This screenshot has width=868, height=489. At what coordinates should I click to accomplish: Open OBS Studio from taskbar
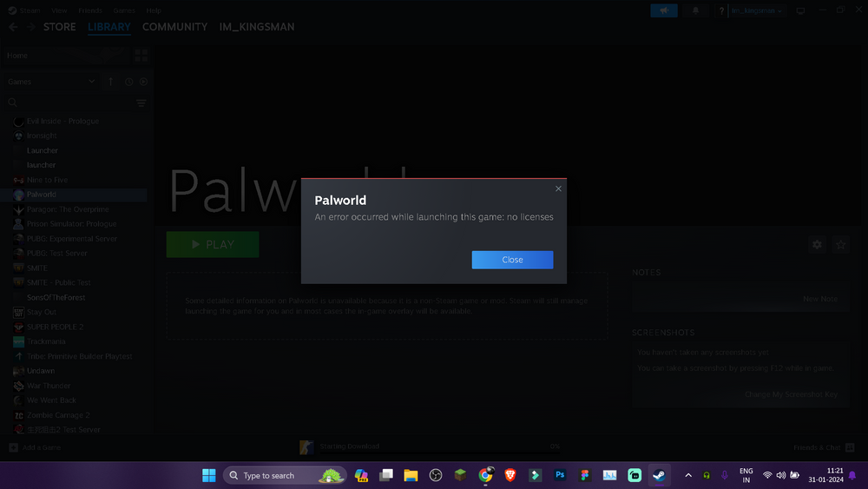coord(436,475)
